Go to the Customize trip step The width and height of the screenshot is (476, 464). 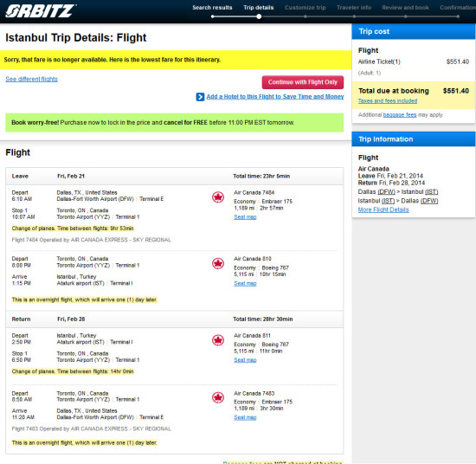pyautogui.click(x=306, y=8)
